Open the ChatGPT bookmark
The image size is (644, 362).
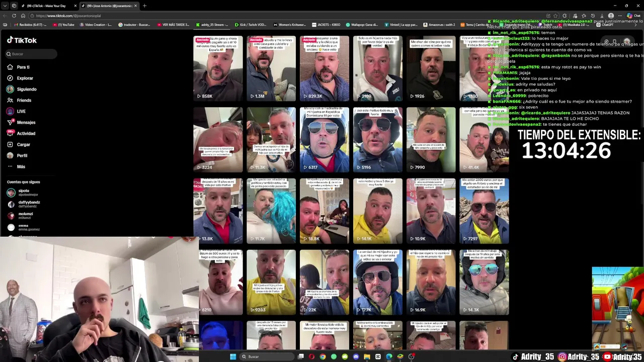[x=604, y=25]
